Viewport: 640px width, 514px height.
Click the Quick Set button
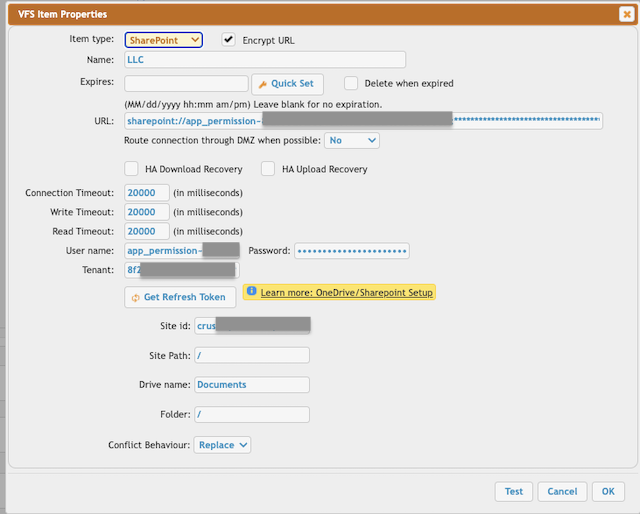pos(287,84)
